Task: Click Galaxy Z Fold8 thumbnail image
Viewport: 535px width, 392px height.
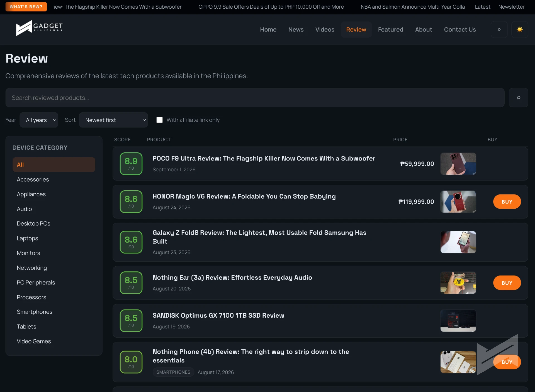Action: (x=458, y=242)
